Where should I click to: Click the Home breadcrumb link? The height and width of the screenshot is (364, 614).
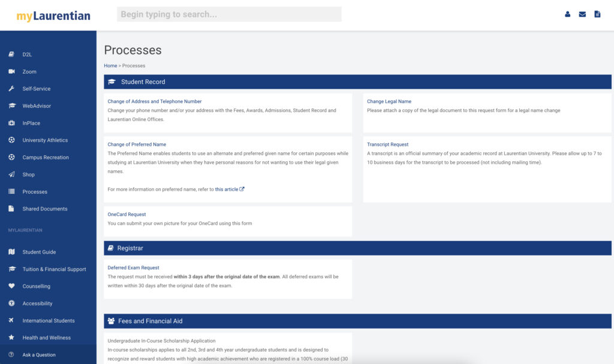110,66
